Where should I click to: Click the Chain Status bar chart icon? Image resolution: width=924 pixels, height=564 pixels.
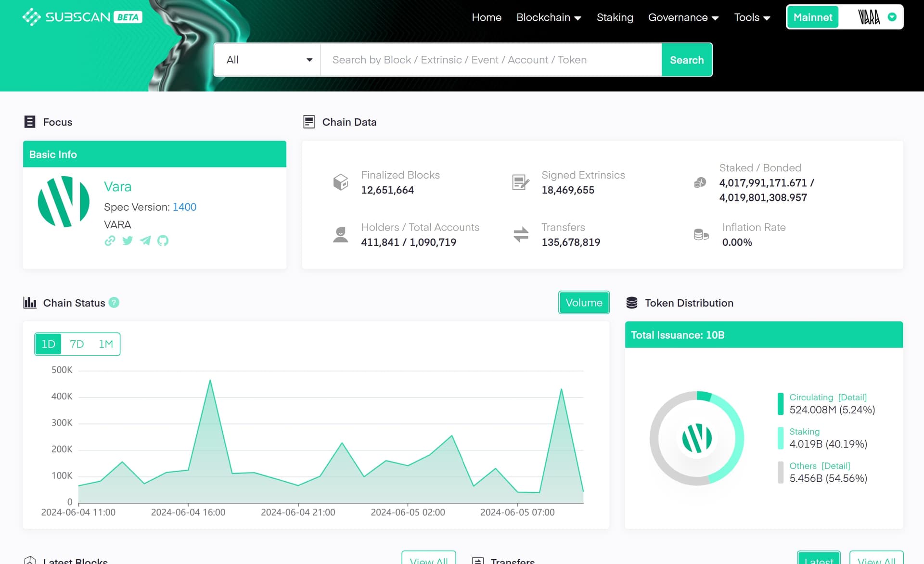point(30,303)
